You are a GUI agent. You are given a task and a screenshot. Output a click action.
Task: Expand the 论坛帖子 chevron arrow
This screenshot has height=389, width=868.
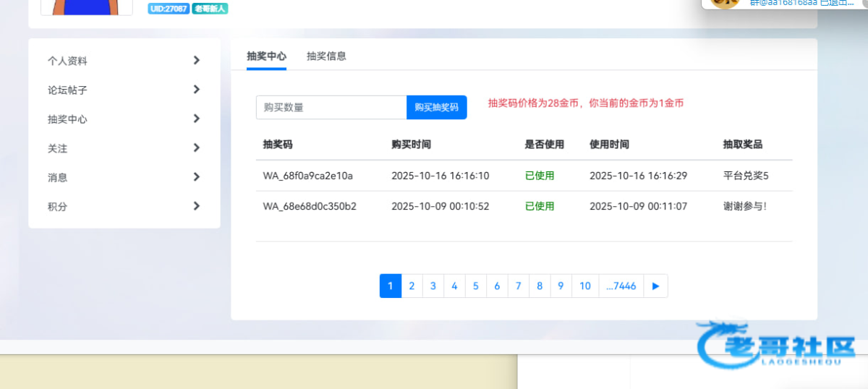196,90
